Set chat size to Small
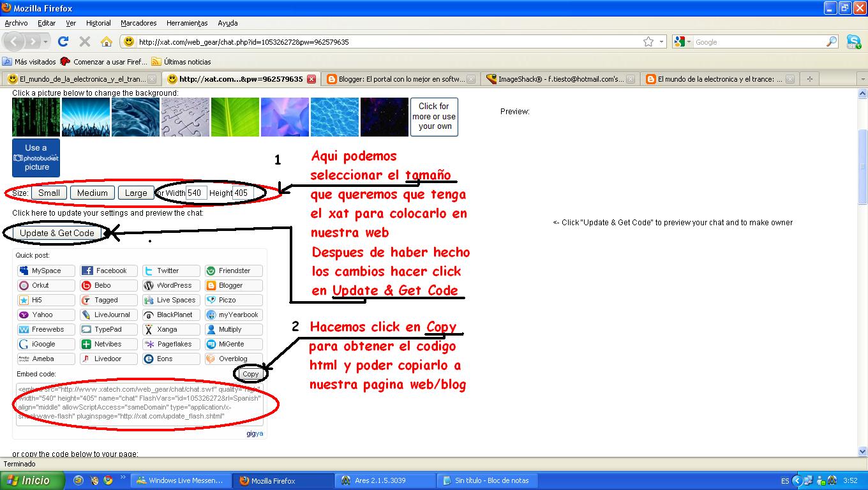 pos(49,193)
